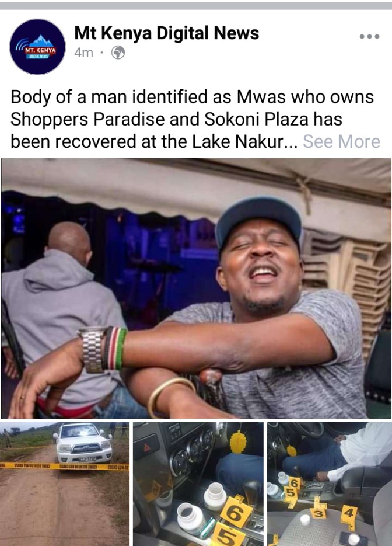This screenshot has width=392, height=546.
Task: Click the 4m post timestamp
Action: pyautogui.click(x=84, y=53)
